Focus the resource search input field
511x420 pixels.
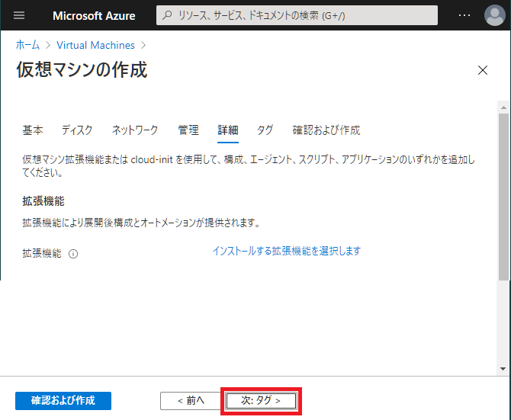click(x=305, y=16)
